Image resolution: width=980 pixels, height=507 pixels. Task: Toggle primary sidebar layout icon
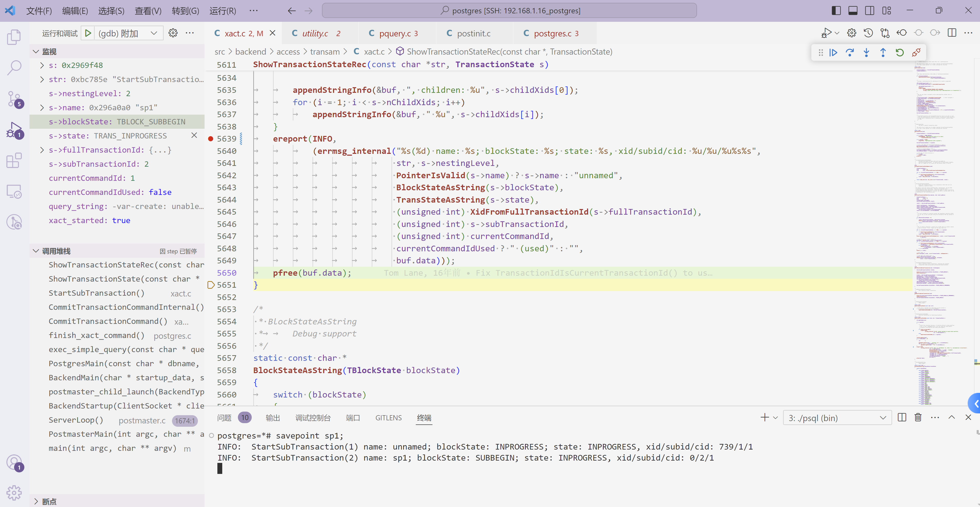coord(836,11)
